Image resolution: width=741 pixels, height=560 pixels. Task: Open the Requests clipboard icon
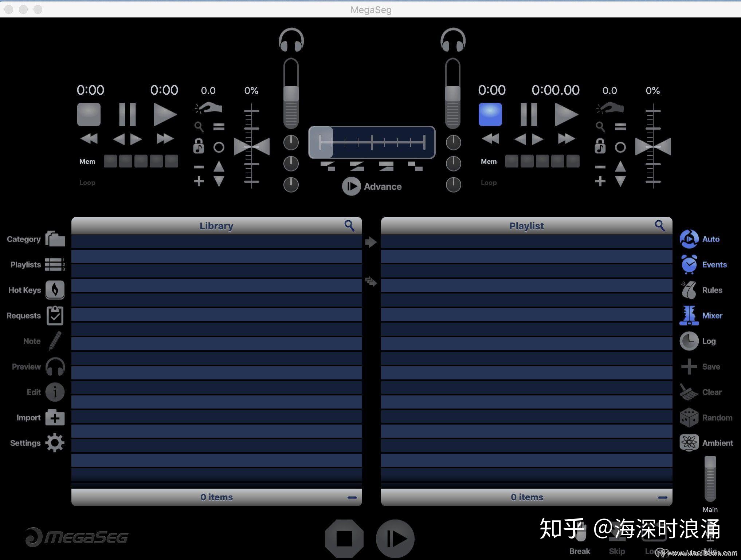click(55, 315)
